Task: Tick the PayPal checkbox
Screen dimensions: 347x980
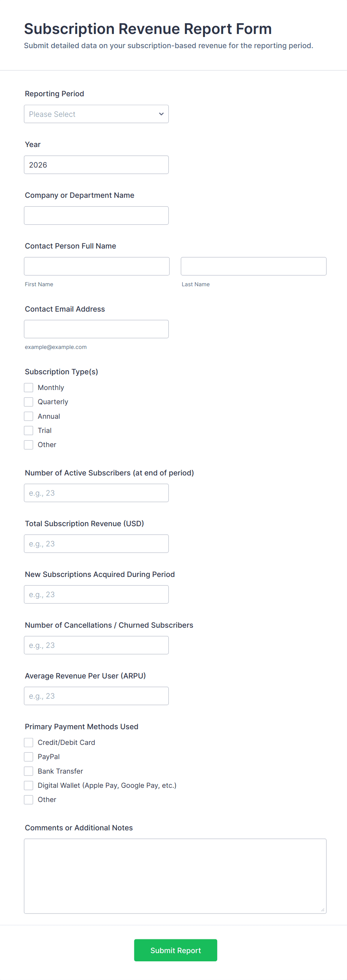Action: (28, 757)
